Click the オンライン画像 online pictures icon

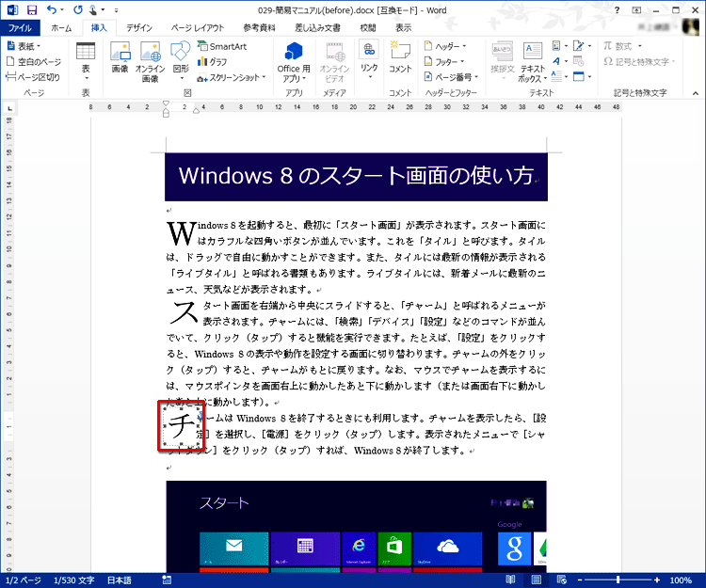[151, 62]
